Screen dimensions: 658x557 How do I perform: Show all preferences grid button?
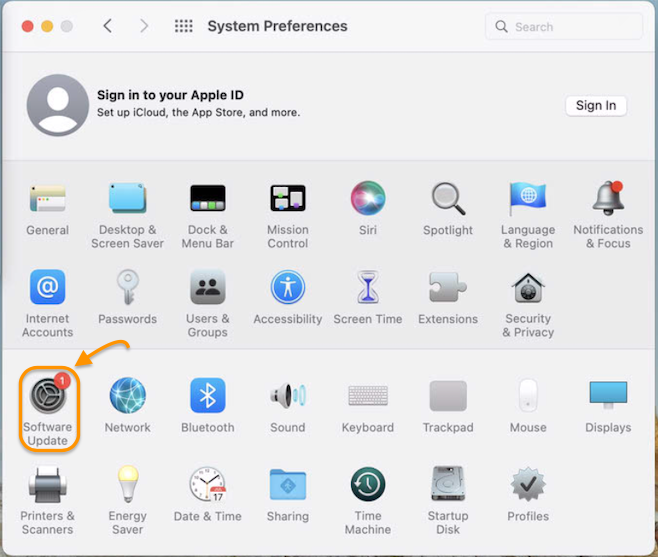tap(183, 26)
